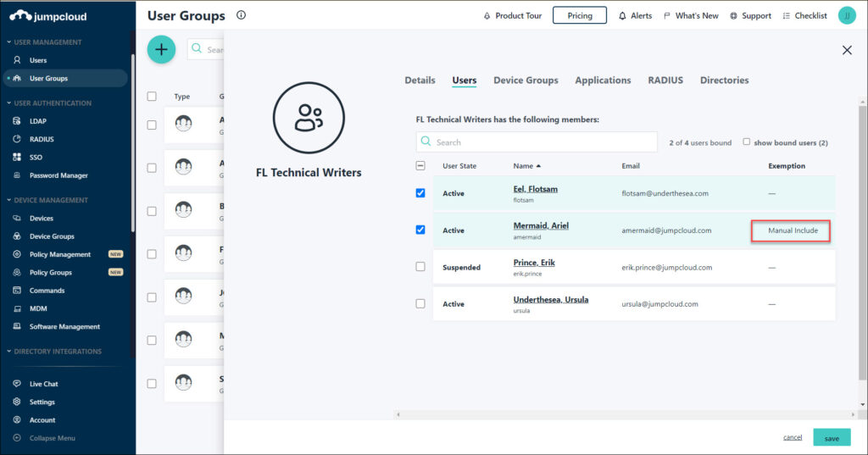Switch to the RADIUS tab
868x455 pixels.
(665, 80)
